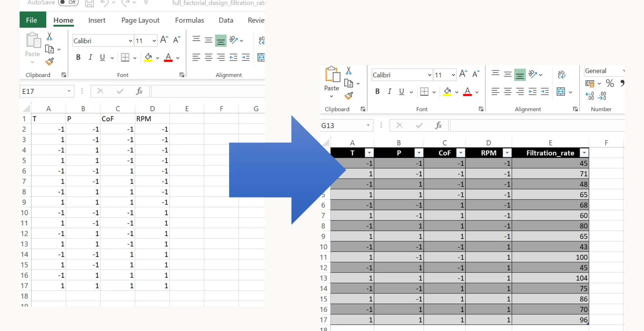
Task: Open the CoF column filter dropdown
Action: [x=461, y=153]
